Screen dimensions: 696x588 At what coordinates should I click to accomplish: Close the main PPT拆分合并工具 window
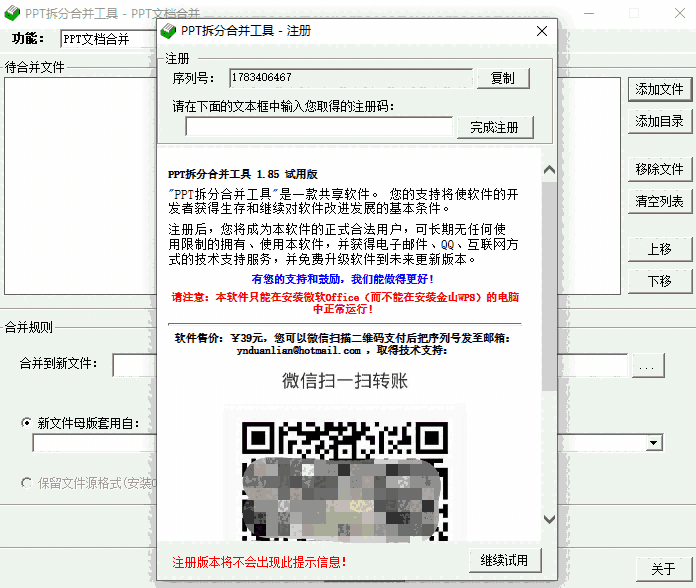coord(680,13)
